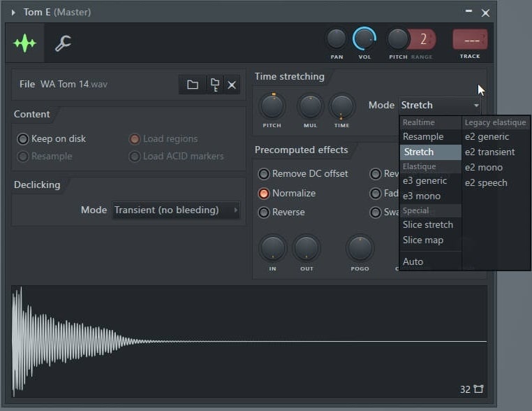
Task: Open the wrench miscellaneous settings tab
Action: (x=63, y=43)
